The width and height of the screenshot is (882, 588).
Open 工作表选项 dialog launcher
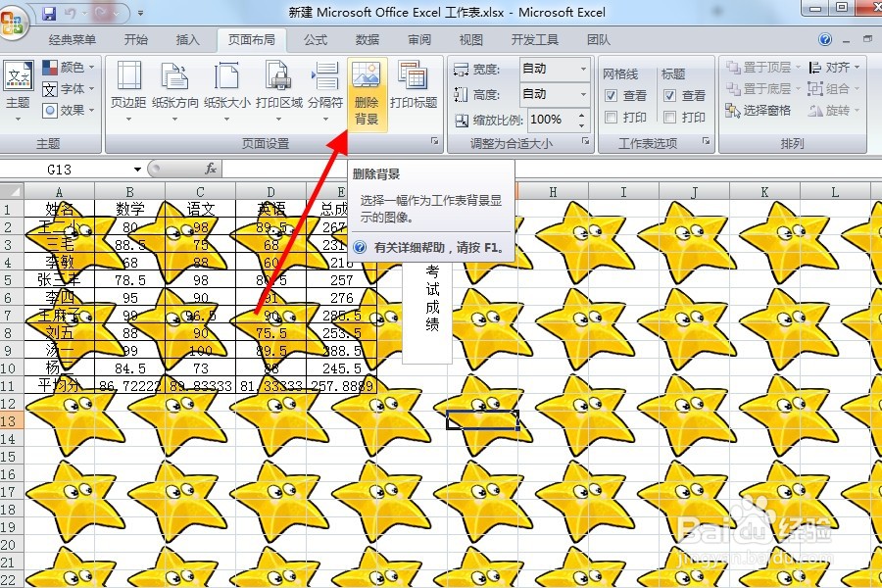pyautogui.click(x=706, y=141)
